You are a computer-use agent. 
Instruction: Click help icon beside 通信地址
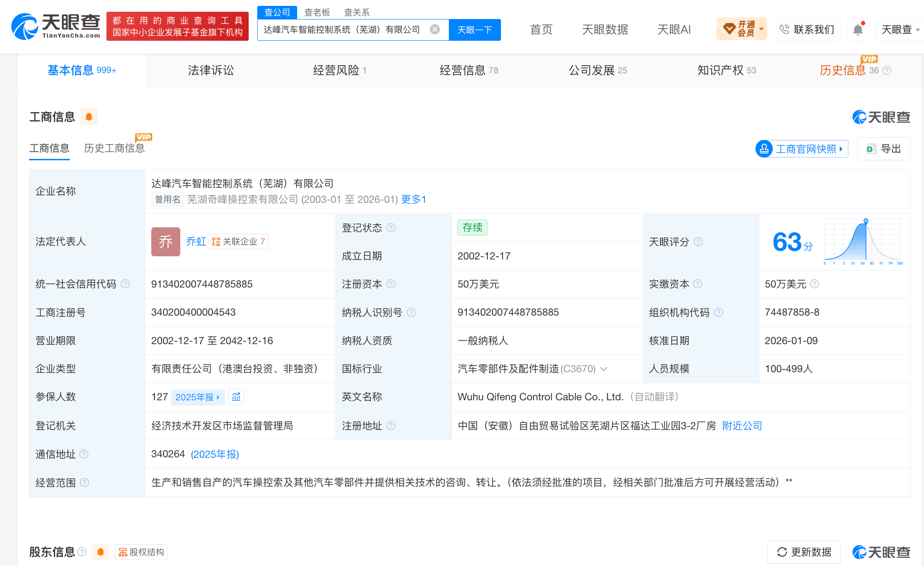pyautogui.click(x=84, y=454)
